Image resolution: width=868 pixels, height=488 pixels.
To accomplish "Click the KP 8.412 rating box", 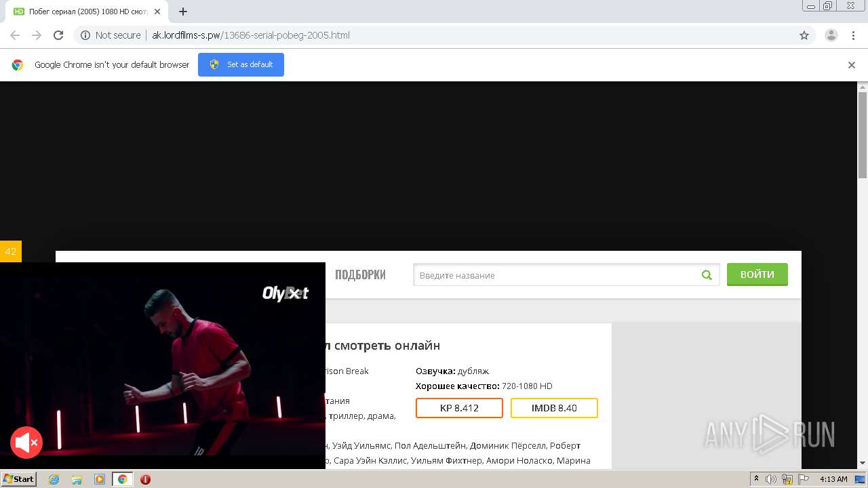I will tap(459, 408).
